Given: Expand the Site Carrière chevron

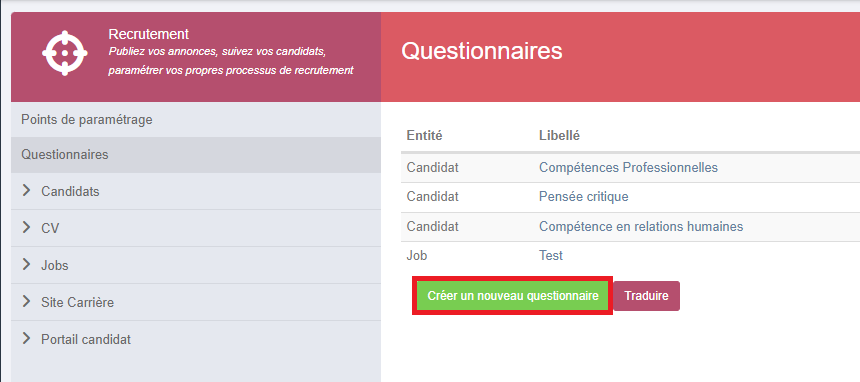Looking at the screenshot, I should coord(26,301).
